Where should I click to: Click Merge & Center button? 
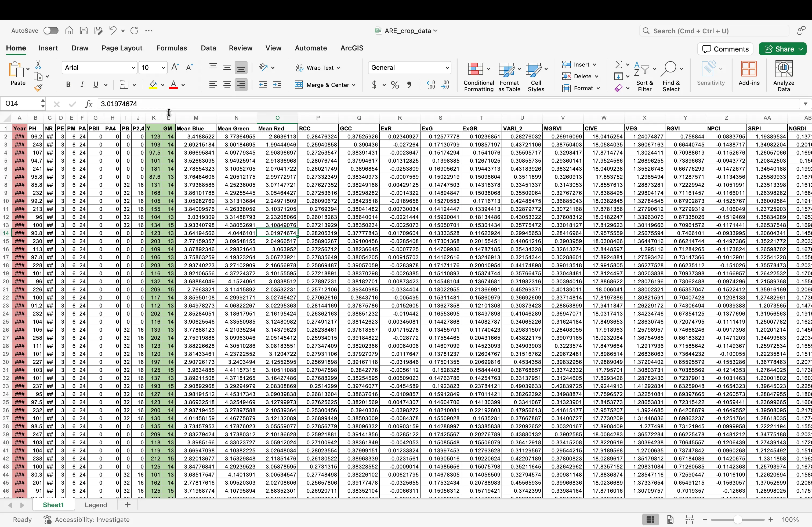[x=325, y=85]
